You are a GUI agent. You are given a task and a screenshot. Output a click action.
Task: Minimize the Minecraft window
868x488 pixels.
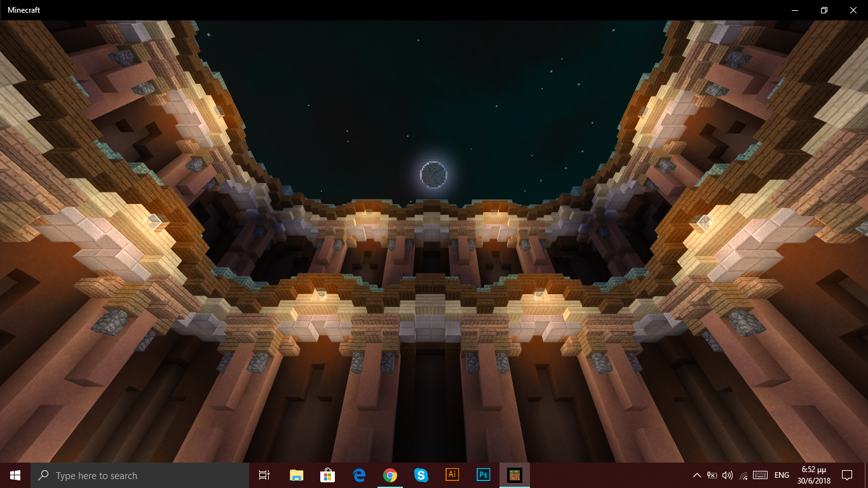pyautogui.click(x=795, y=10)
